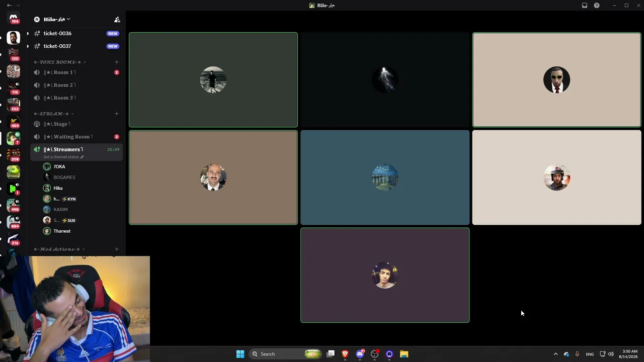Select user BOGAMES in voice list
644x362 pixels.
(x=80, y=177)
